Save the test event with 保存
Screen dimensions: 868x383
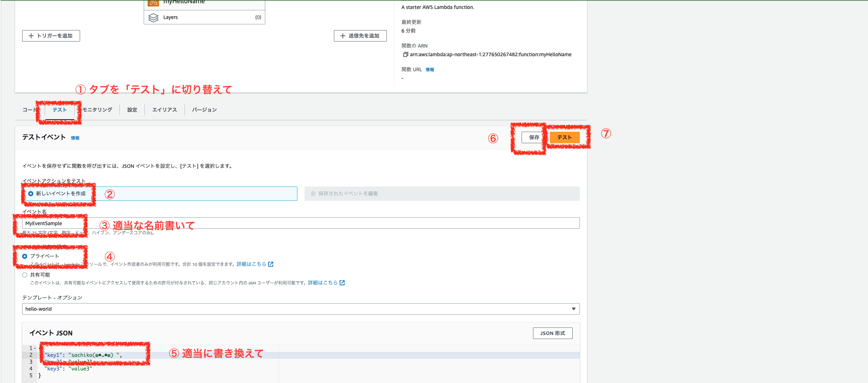click(533, 137)
